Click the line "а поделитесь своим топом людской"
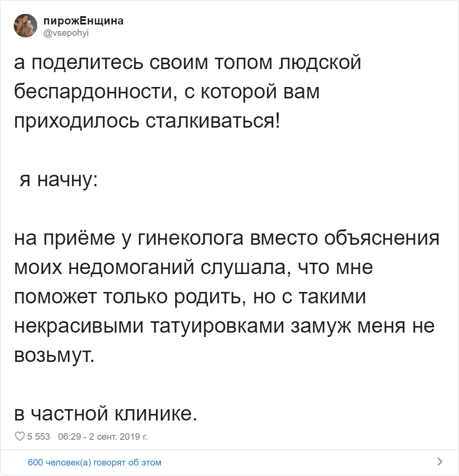Image resolution: width=459 pixels, height=476 pixels. pyautogui.click(x=188, y=63)
